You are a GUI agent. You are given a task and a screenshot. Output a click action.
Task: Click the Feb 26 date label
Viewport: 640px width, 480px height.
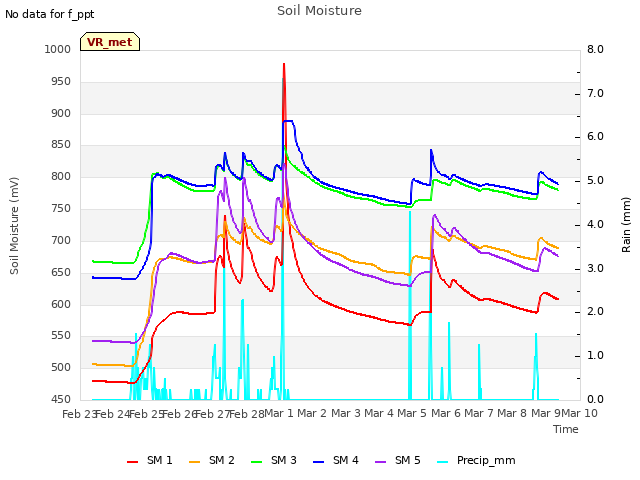(180, 414)
